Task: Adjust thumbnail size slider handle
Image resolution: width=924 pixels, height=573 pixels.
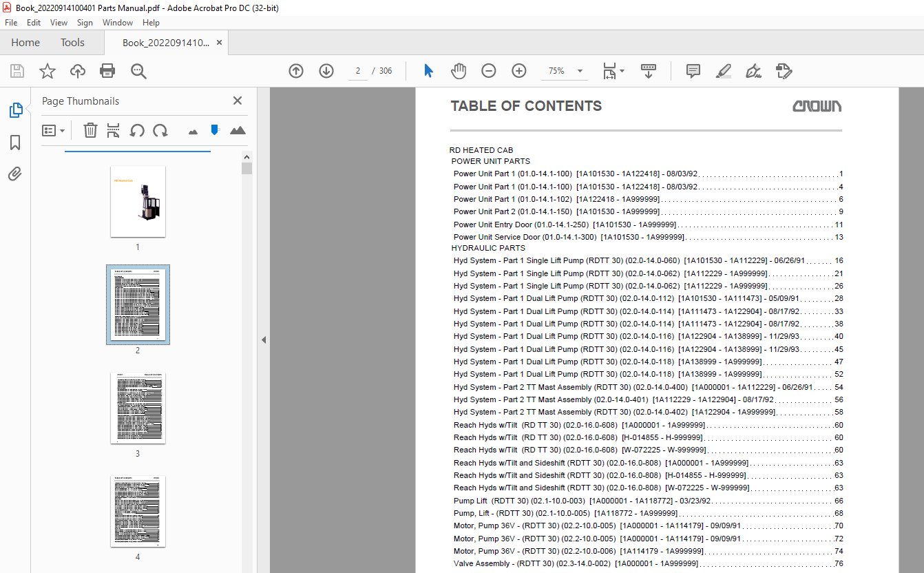Action: coord(215,129)
